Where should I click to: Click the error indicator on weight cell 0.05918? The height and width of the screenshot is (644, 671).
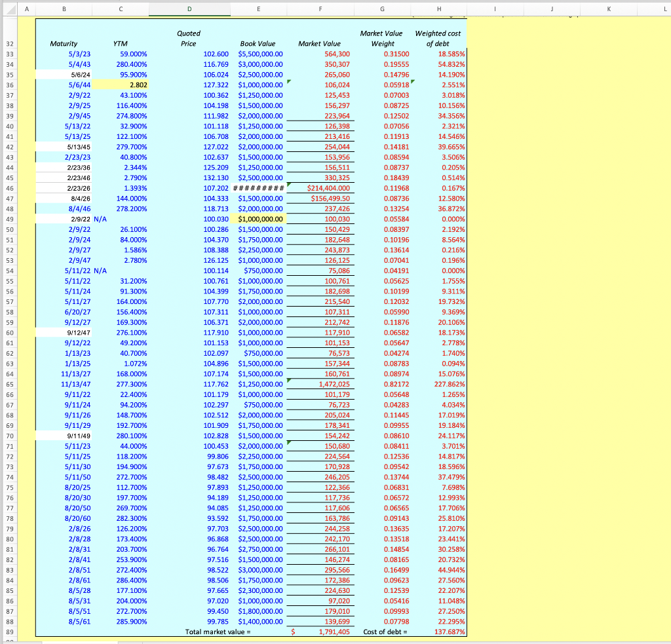413,81
